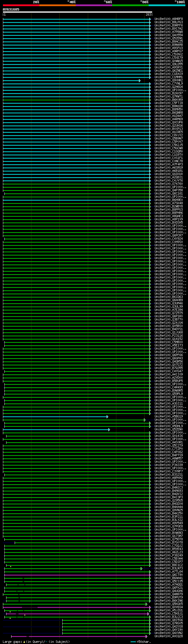Click label UniRef100_A5BG19

point(169,417)
